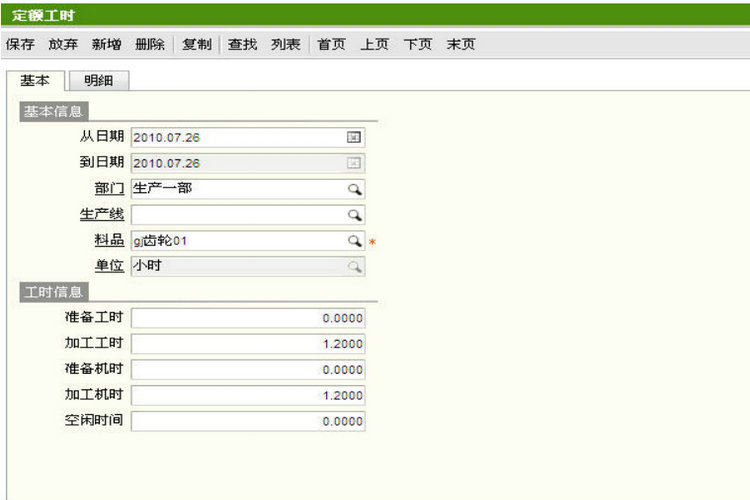Click the 复制 toolbar button

[x=197, y=44]
